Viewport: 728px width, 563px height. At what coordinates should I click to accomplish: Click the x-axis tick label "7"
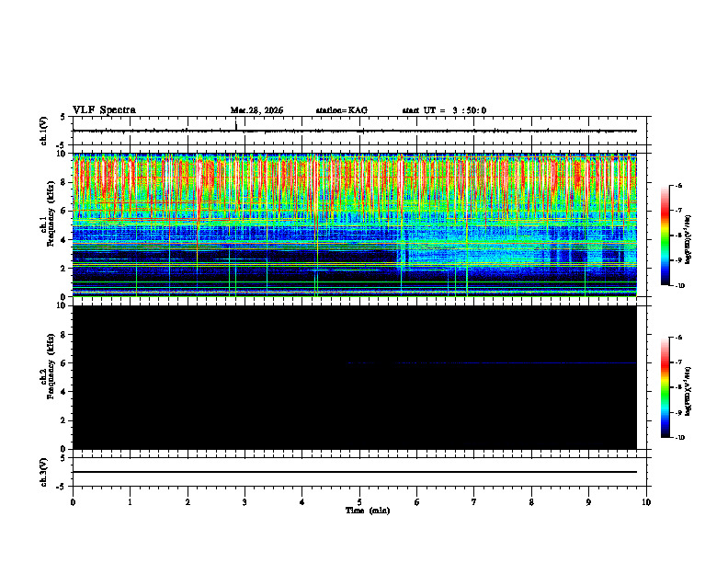click(x=474, y=502)
